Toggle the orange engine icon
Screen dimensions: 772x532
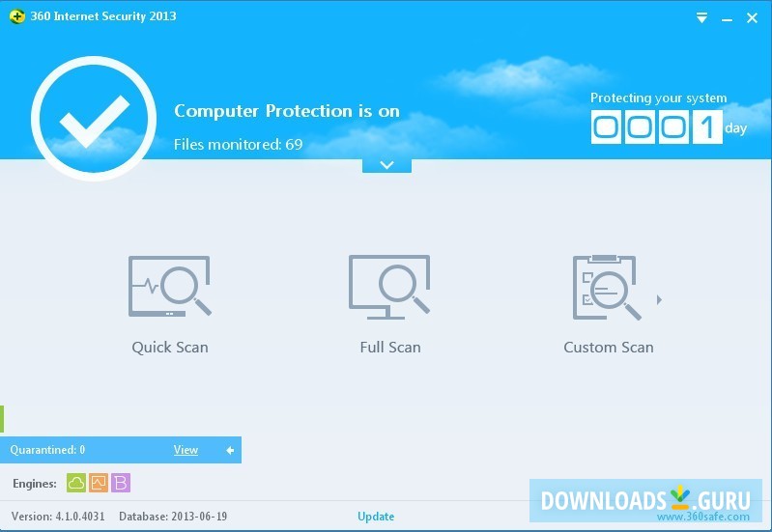pos(99,483)
